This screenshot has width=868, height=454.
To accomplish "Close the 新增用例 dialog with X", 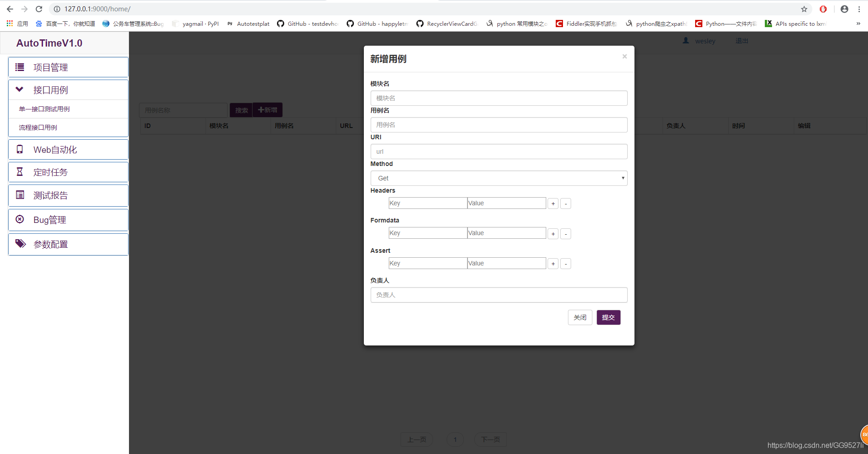I will 625,57.
